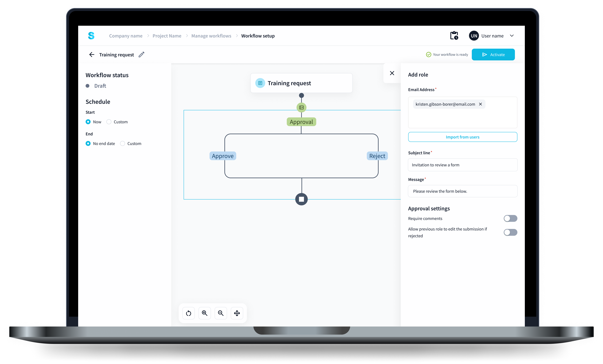Remove kristen.gibson-borer@email.com email chip
The image size is (603, 364).
[481, 104]
